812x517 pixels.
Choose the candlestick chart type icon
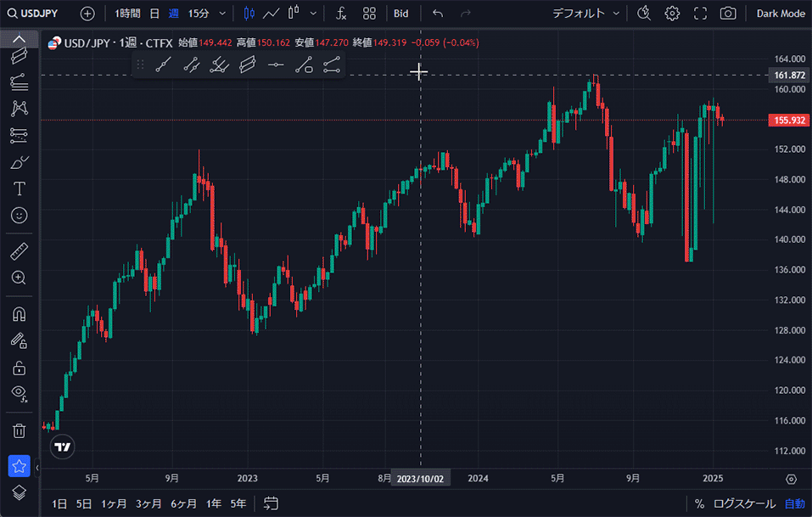(x=249, y=14)
